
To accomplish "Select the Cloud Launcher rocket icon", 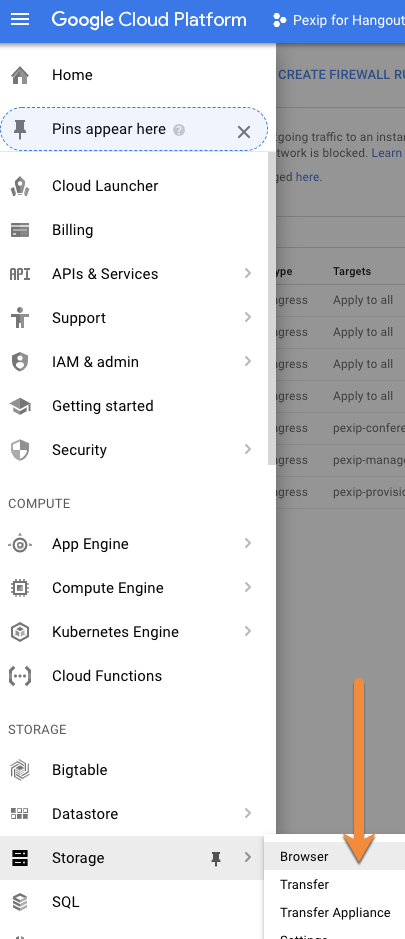I will (20, 186).
